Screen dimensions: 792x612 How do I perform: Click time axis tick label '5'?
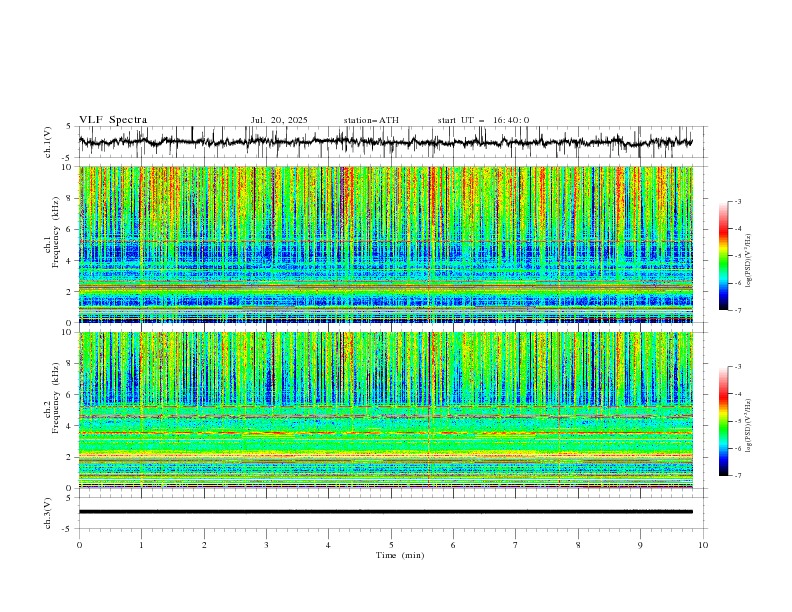pos(391,545)
